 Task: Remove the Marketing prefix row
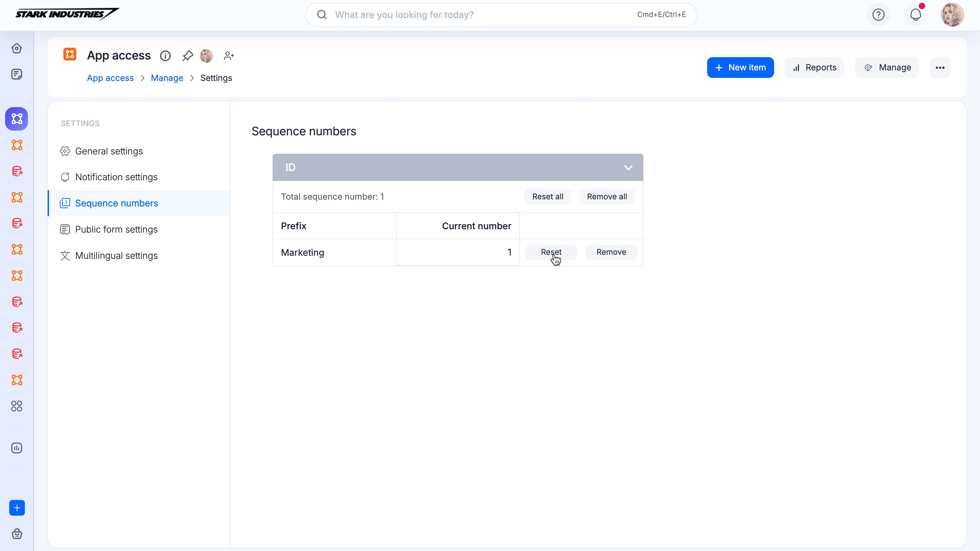coord(611,252)
